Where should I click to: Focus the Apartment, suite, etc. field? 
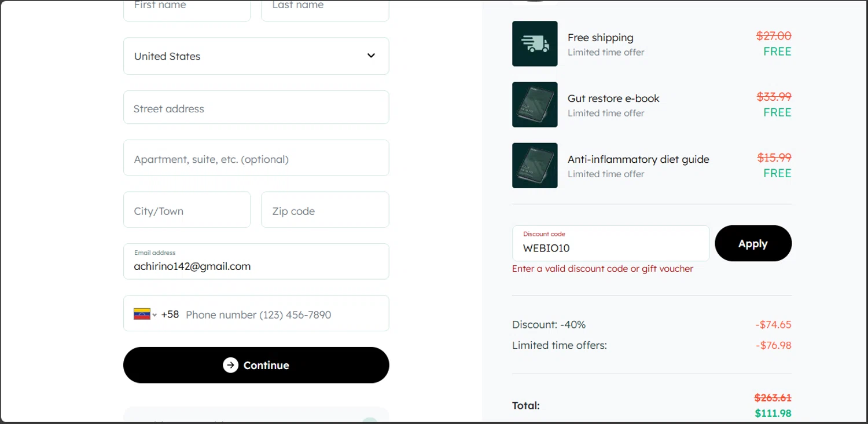256,158
